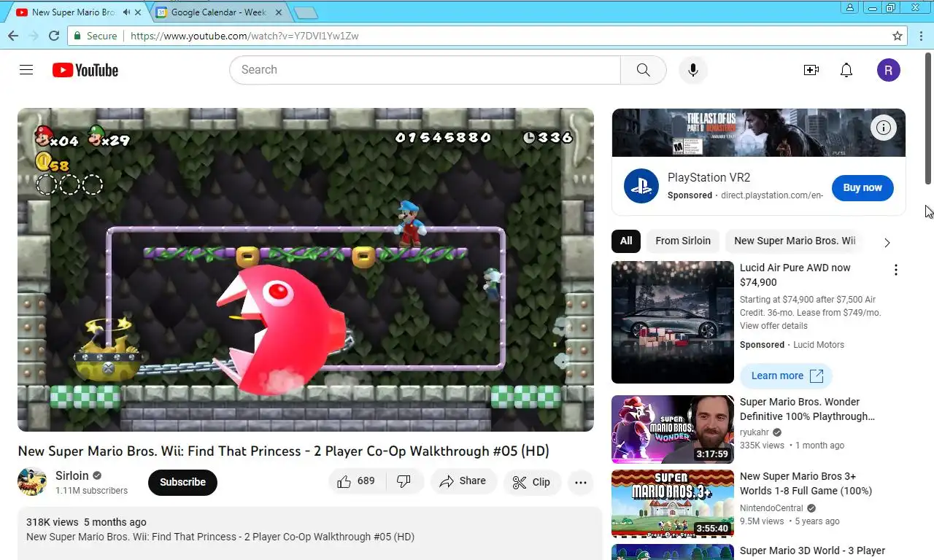Subscribe to Sirloin channel

[182, 482]
